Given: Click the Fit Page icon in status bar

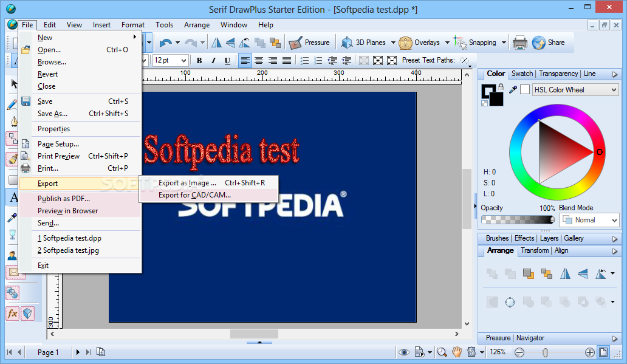Looking at the screenshot, I should 603,352.
